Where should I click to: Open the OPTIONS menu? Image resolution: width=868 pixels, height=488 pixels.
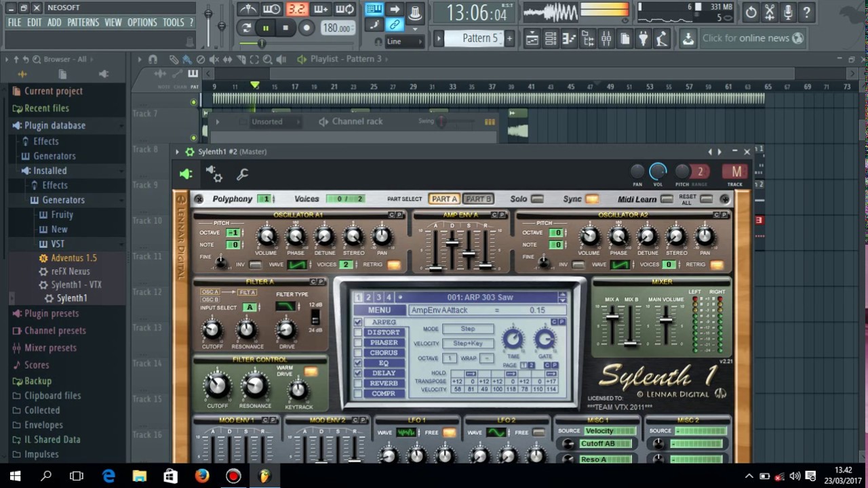pos(142,22)
